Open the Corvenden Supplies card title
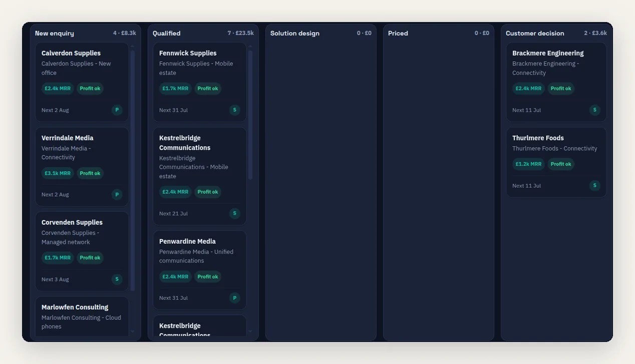Image resolution: width=635 pixels, height=364 pixels. point(72,222)
